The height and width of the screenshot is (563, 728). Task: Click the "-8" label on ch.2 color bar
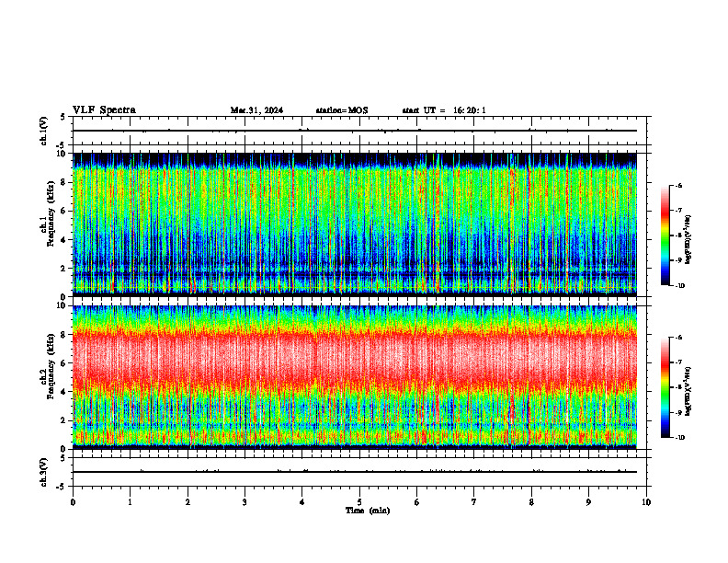(678, 387)
